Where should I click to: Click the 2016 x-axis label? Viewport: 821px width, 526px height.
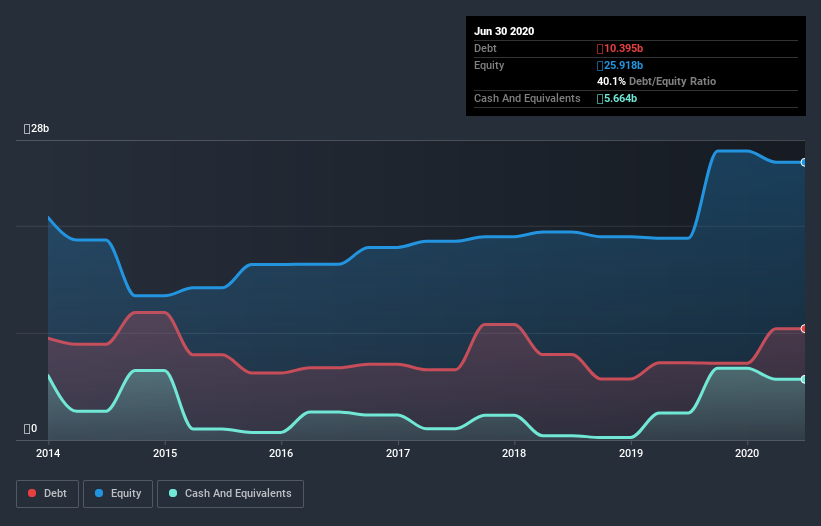point(281,453)
